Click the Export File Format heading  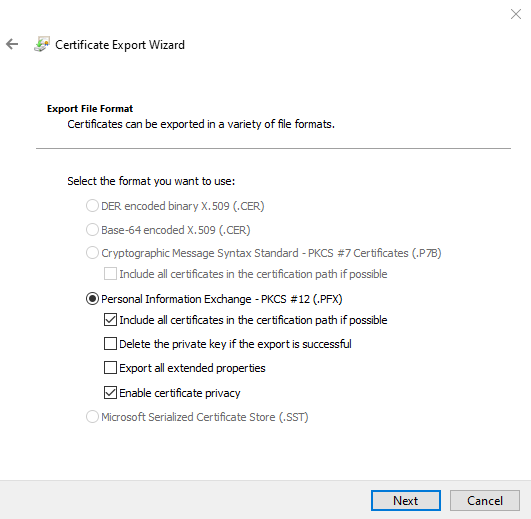click(90, 109)
